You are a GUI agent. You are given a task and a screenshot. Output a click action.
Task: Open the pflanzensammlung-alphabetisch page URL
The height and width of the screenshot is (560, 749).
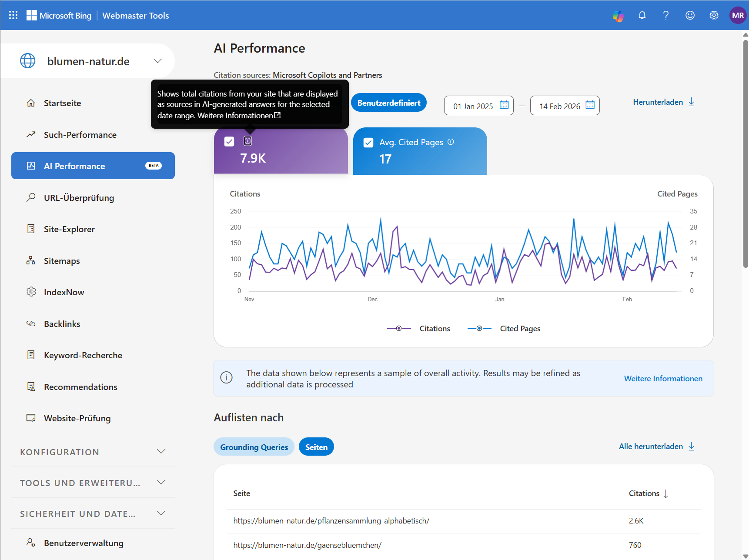click(x=331, y=521)
